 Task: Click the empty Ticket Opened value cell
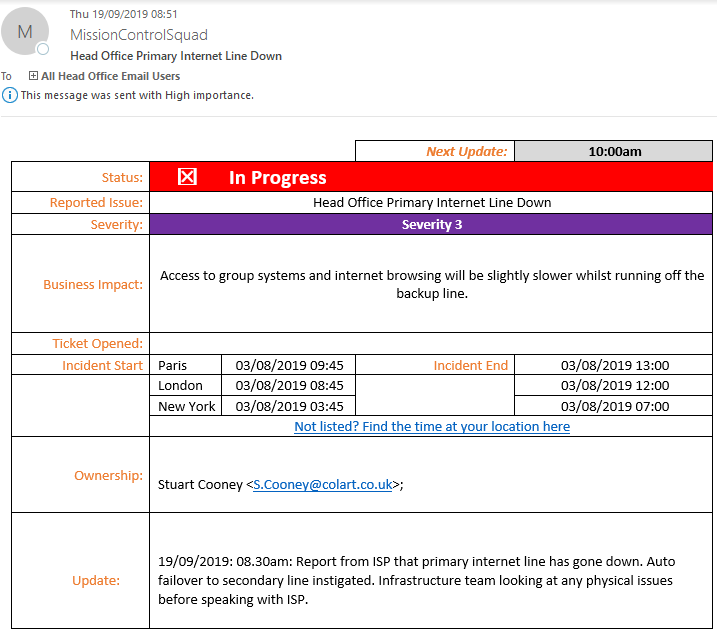430,343
